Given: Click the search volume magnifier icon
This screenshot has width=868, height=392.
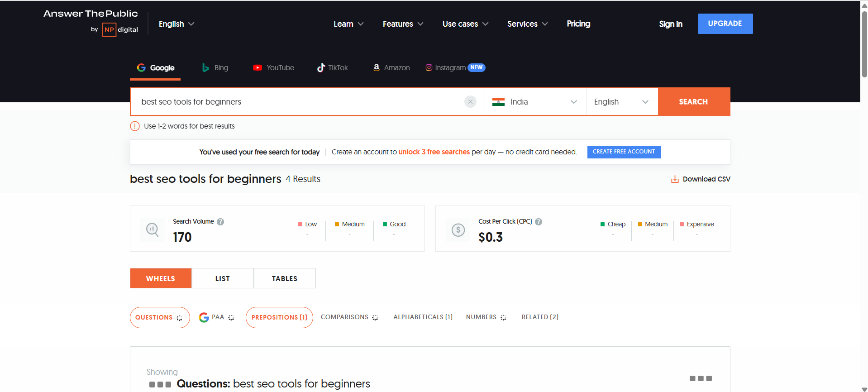Looking at the screenshot, I should [152, 230].
